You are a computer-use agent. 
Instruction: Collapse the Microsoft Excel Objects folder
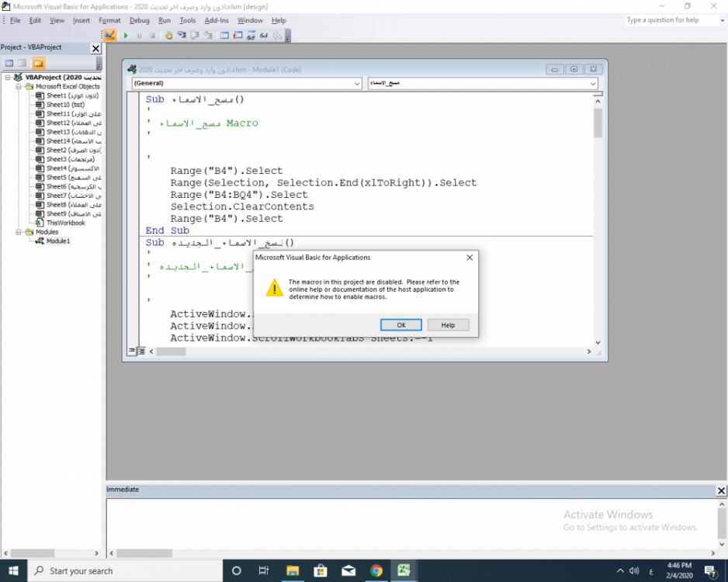pos(19,86)
